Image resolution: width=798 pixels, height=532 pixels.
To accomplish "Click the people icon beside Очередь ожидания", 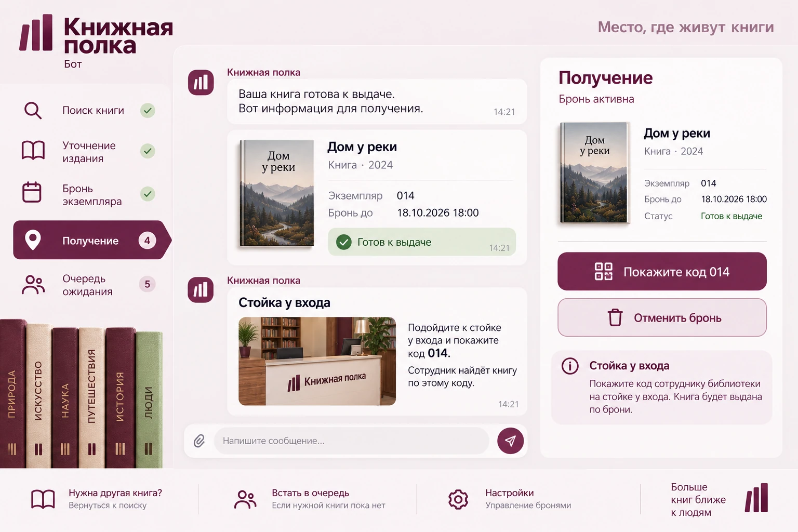I will pos(33,285).
